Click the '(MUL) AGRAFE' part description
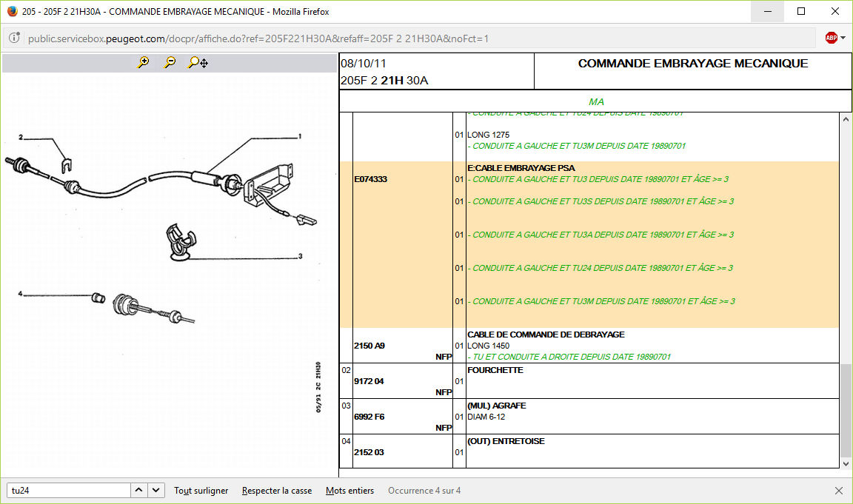The width and height of the screenshot is (853, 504). click(x=497, y=406)
